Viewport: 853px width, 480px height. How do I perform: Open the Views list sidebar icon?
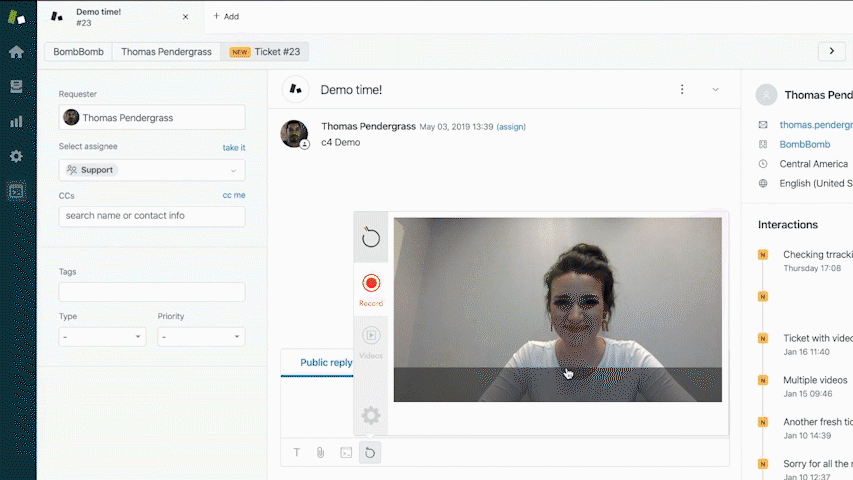click(x=16, y=87)
